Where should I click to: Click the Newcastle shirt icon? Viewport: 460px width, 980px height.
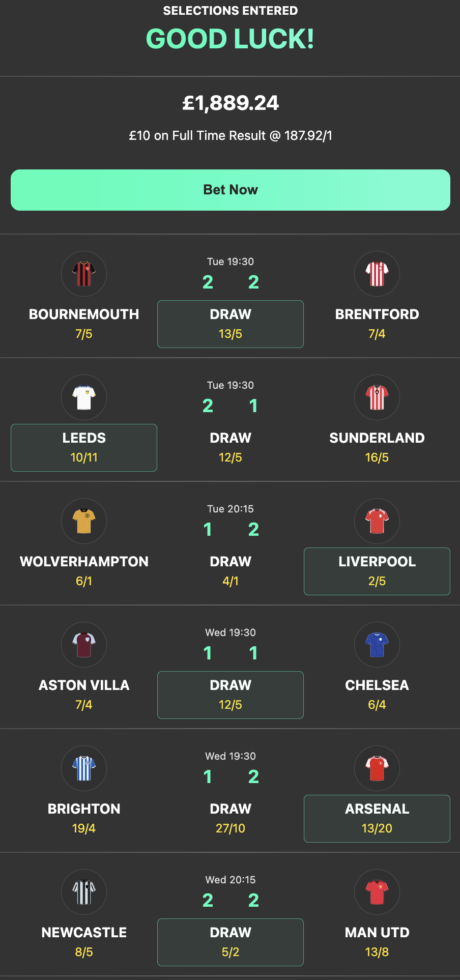point(83,892)
